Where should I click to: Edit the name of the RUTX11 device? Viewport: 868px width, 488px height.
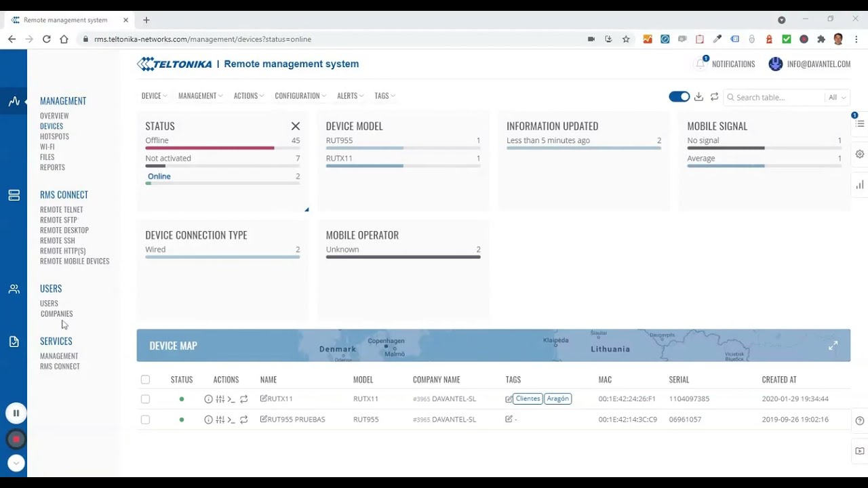point(264,399)
